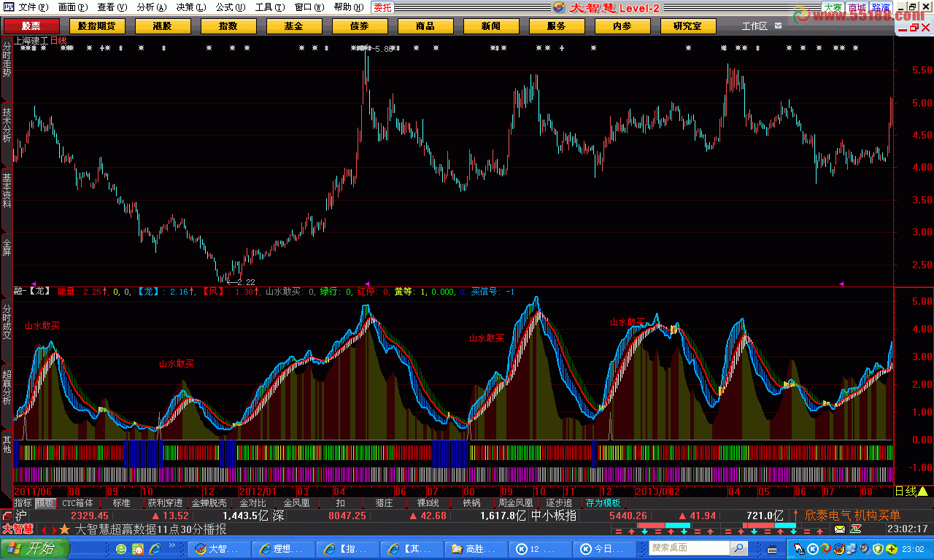Choose the CYC箱体 indicator tab
Viewport: 934px width, 560px height.
click(x=77, y=503)
